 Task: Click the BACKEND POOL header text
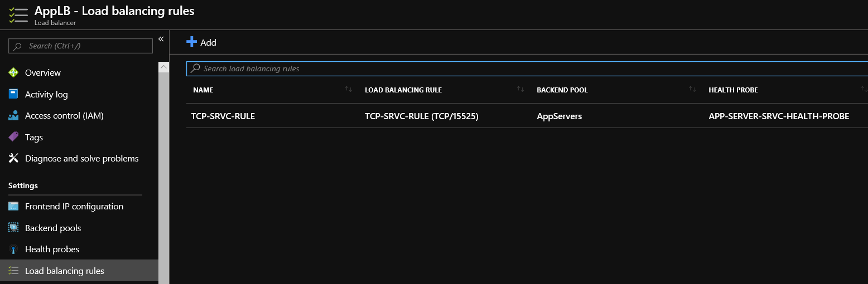(562, 90)
